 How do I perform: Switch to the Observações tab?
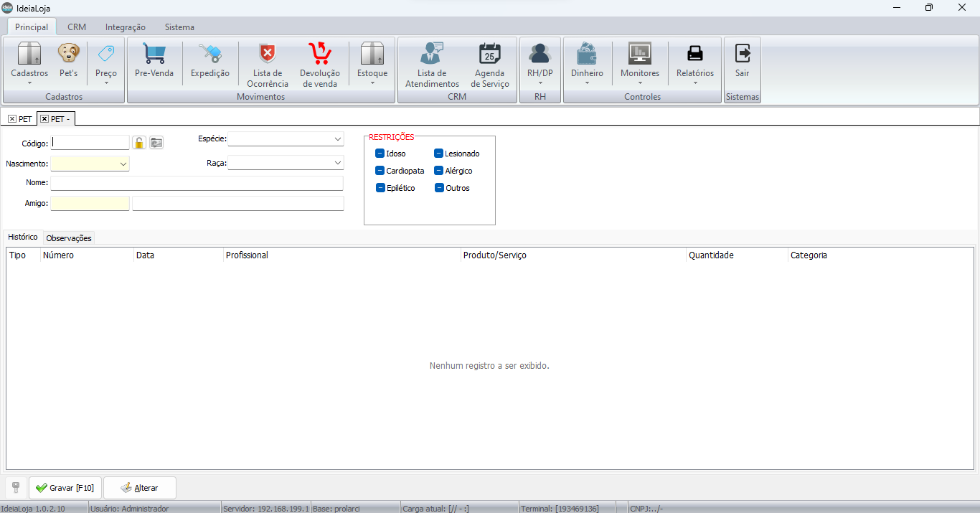[69, 238]
